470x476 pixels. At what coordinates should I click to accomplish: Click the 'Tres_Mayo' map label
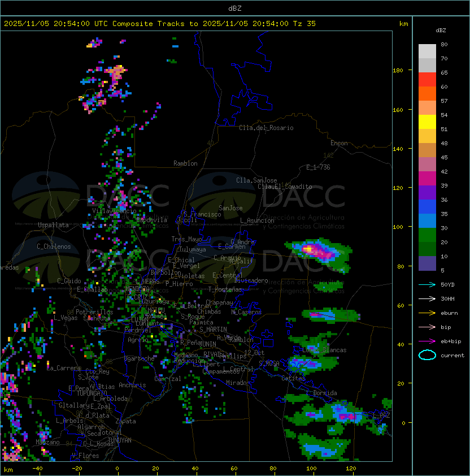click(186, 239)
